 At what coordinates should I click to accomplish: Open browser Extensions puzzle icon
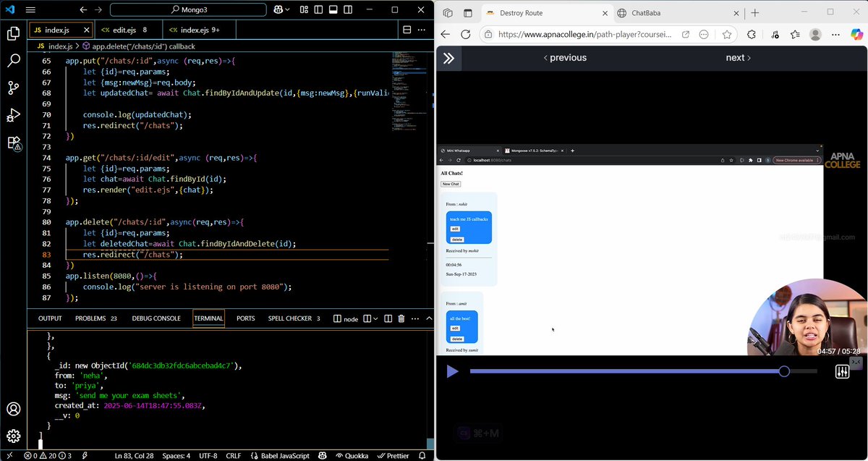(x=752, y=34)
